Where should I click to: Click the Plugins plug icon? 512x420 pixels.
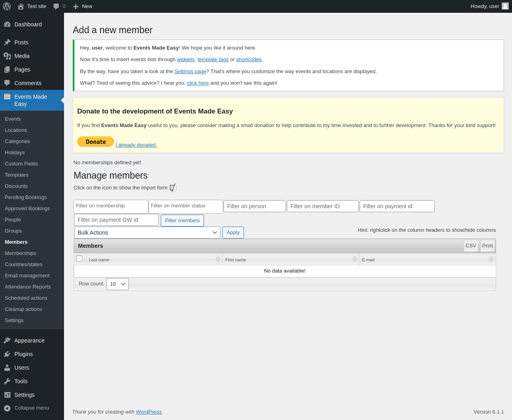[x=7, y=354]
